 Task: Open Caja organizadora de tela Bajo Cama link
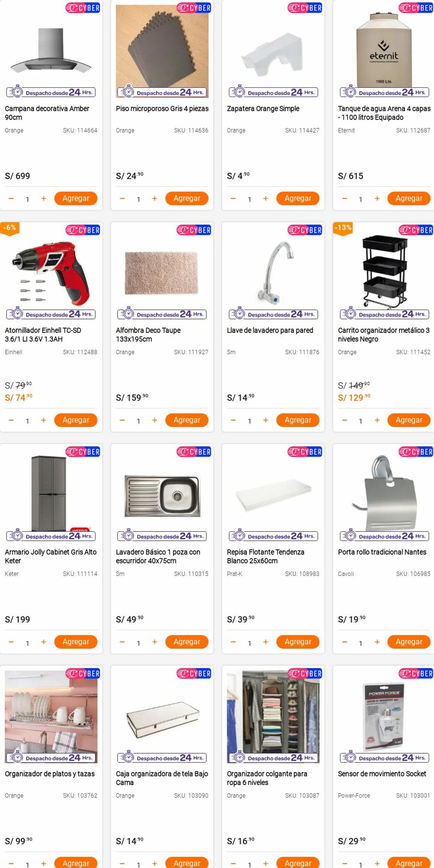click(x=162, y=778)
